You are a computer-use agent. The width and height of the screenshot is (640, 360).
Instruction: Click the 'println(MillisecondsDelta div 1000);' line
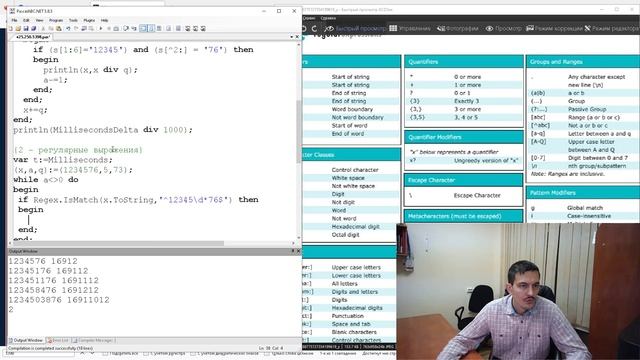point(102,130)
